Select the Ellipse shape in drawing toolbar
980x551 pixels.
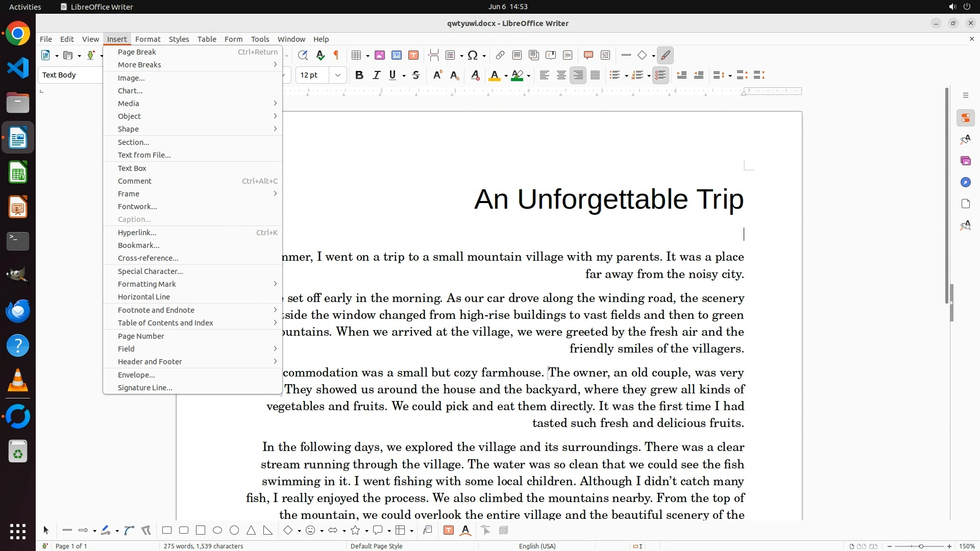(x=217, y=531)
